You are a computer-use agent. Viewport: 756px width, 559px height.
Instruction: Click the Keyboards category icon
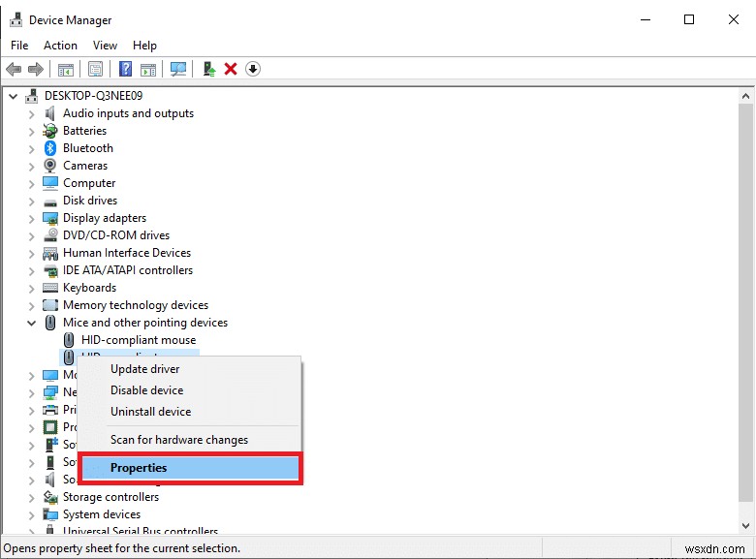(x=50, y=288)
